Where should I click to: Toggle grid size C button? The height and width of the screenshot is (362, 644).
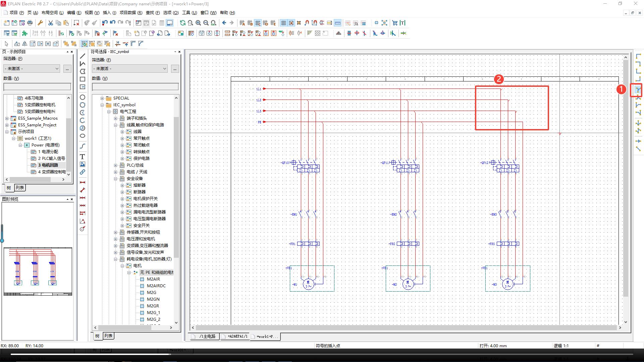click(258, 23)
